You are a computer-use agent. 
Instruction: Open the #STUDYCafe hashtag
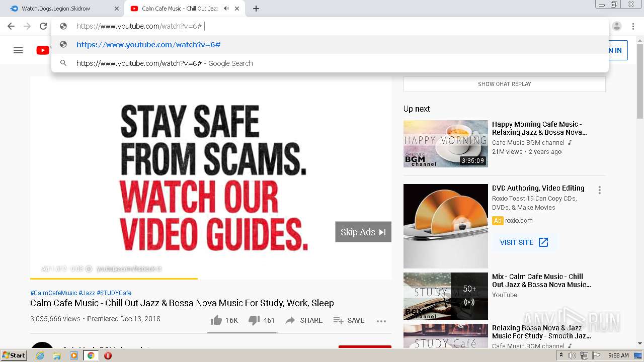point(114,293)
